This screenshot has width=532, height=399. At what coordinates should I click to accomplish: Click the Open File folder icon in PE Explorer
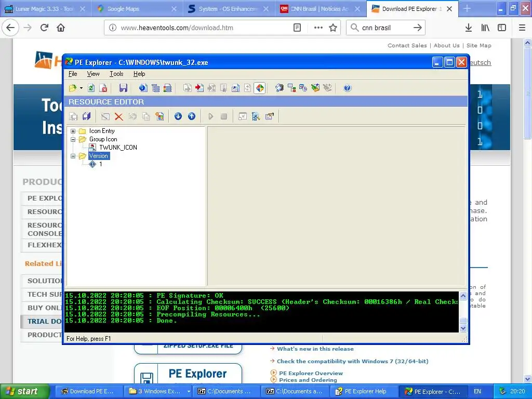[73, 88]
